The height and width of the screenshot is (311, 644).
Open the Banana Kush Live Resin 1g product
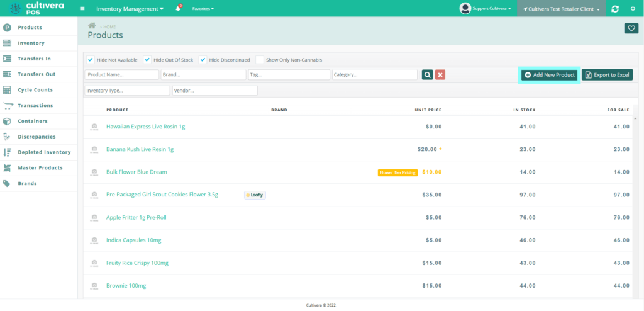coord(140,149)
